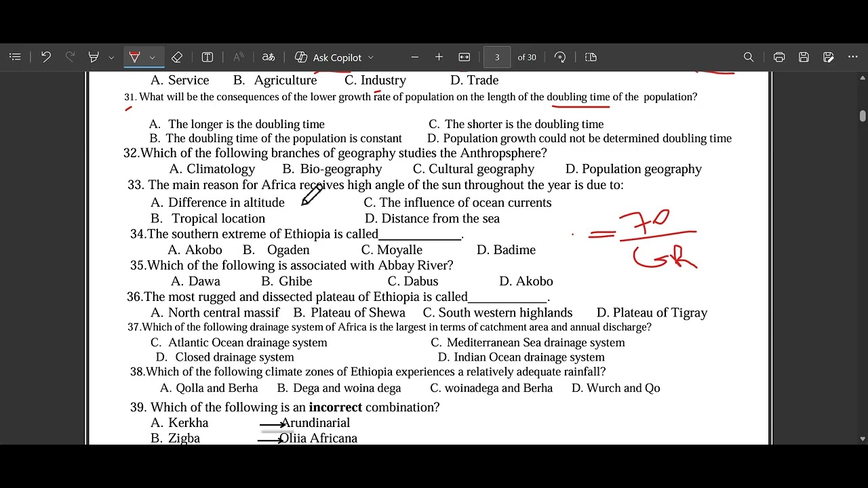Click option 'C. Cultural geography'
The image size is (868, 488).
point(473,169)
